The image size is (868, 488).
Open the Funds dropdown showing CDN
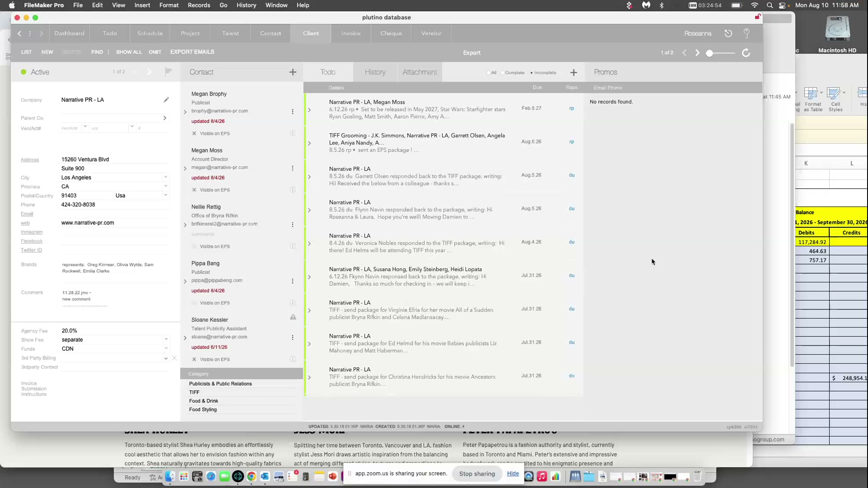pyautogui.click(x=166, y=348)
